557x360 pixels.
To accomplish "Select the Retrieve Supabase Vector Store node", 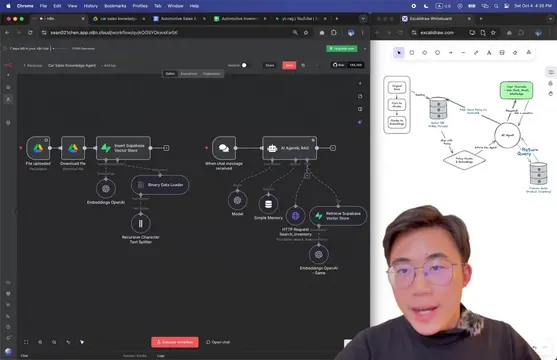I will point(338,216).
